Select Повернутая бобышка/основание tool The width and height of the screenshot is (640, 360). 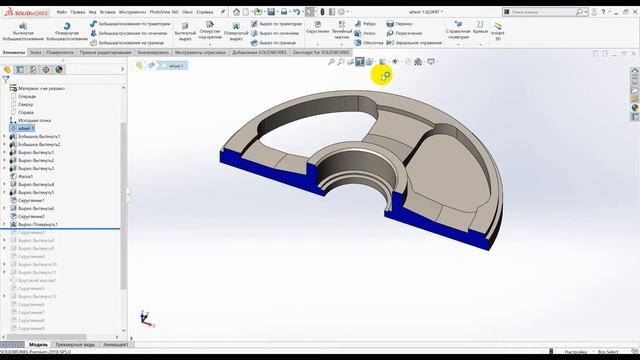(67, 32)
